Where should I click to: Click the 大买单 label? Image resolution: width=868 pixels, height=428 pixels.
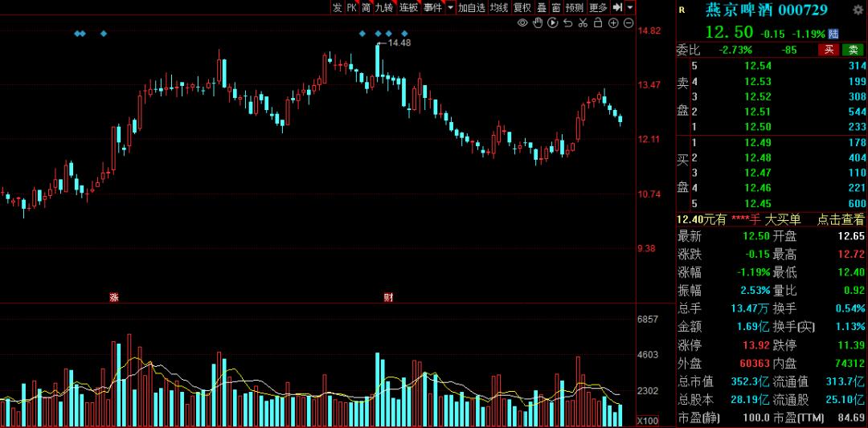point(783,219)
